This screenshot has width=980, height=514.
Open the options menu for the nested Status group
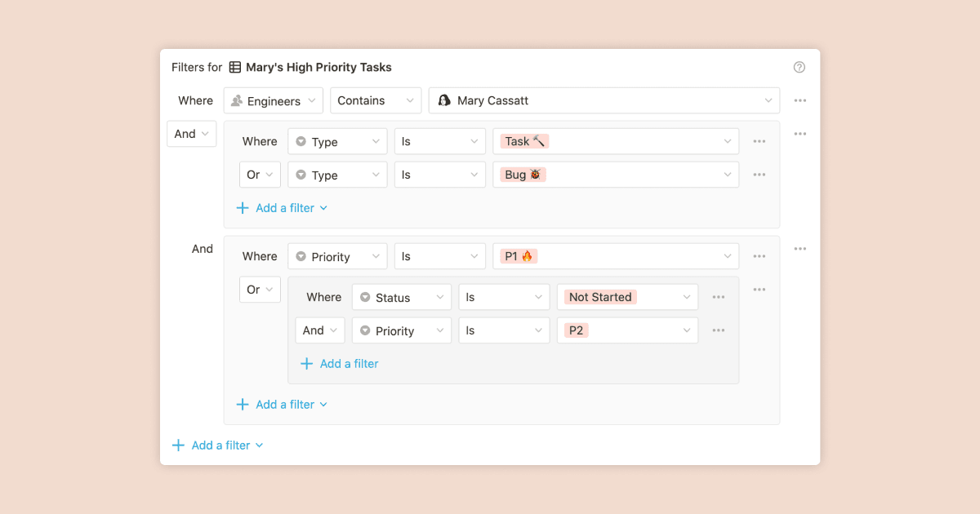pos(759,289)
